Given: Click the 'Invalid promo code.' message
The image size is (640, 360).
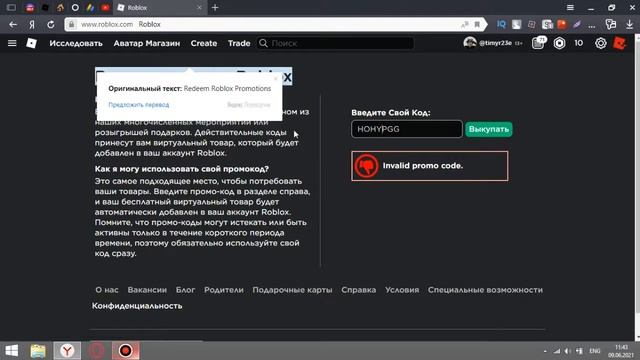Looking at the screenshot, I should point(430,166).
